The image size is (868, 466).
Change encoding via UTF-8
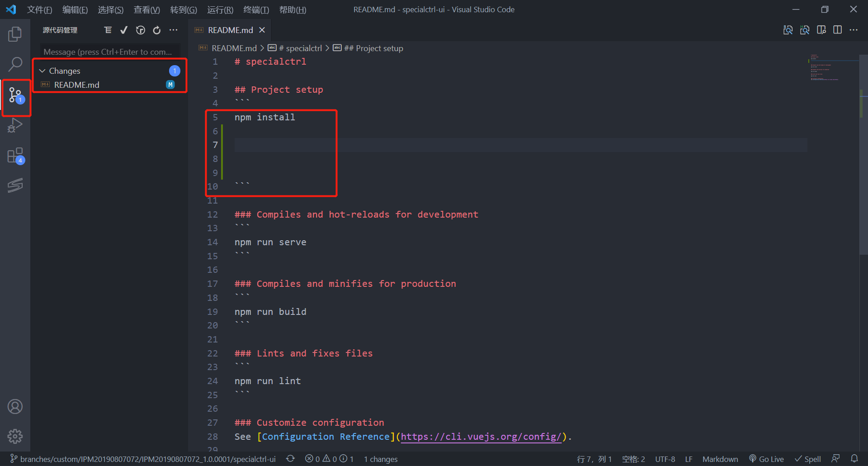point(665,459)
